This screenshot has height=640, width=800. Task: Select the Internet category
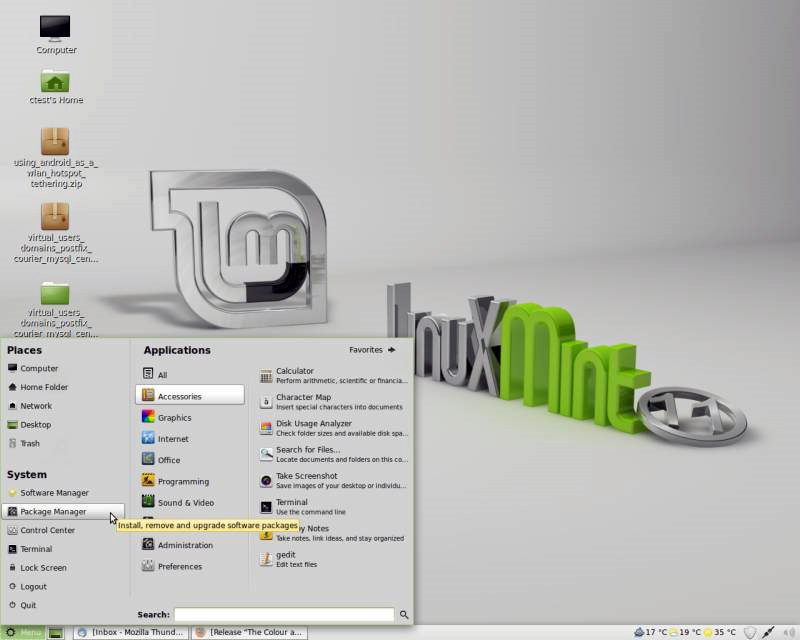pos(165,439)
